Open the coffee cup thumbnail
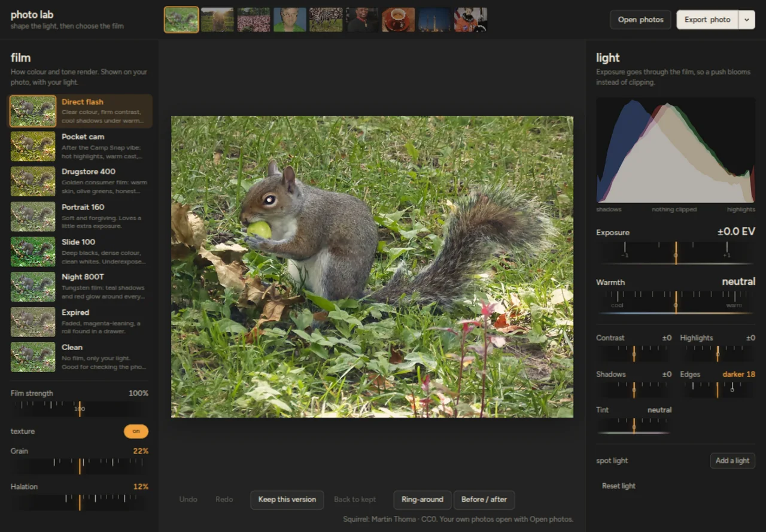766x532 pixels. 399,20
